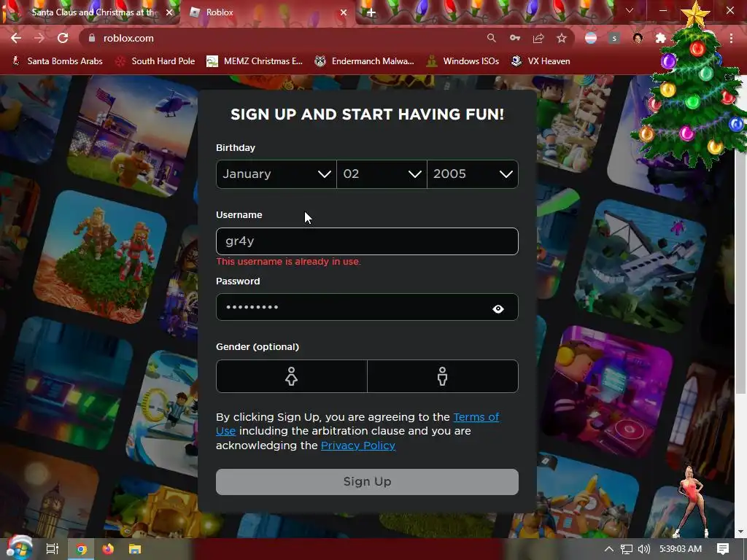Click the gray S extension icon
This screenshot has width=747, height=560.
point(614,38)
